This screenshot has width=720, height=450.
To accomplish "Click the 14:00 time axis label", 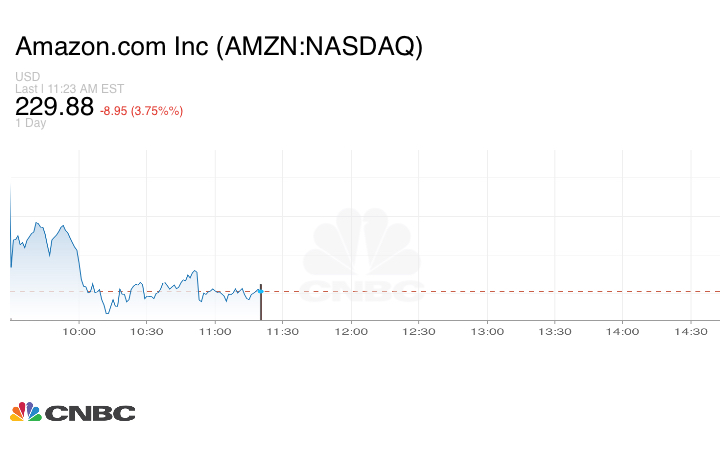I will pos(623,332).
